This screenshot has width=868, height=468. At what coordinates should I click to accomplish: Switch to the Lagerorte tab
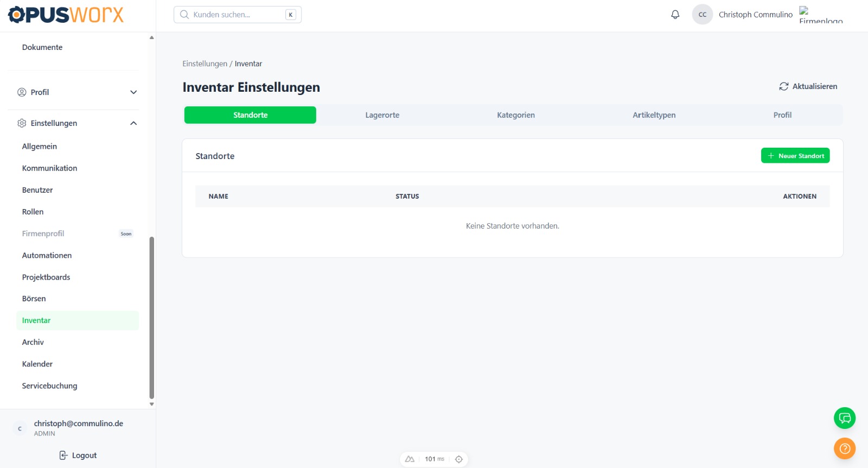coord(382,115)
